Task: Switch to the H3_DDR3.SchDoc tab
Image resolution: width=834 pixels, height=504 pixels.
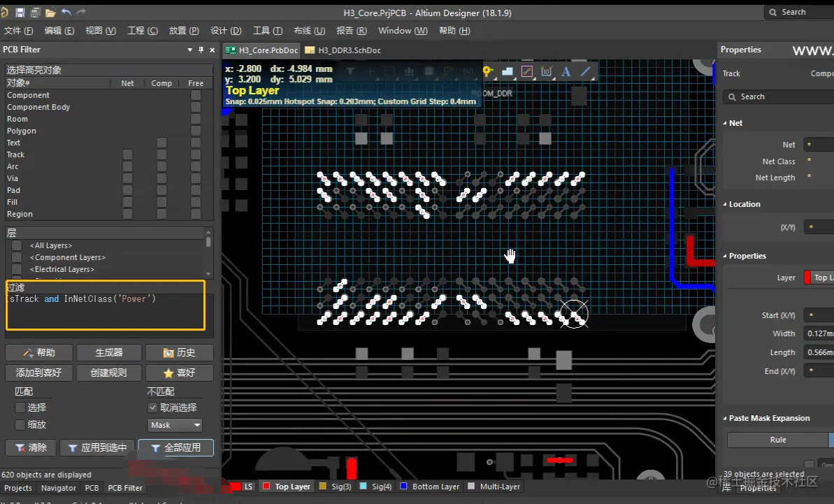Action: pos(345,50)
